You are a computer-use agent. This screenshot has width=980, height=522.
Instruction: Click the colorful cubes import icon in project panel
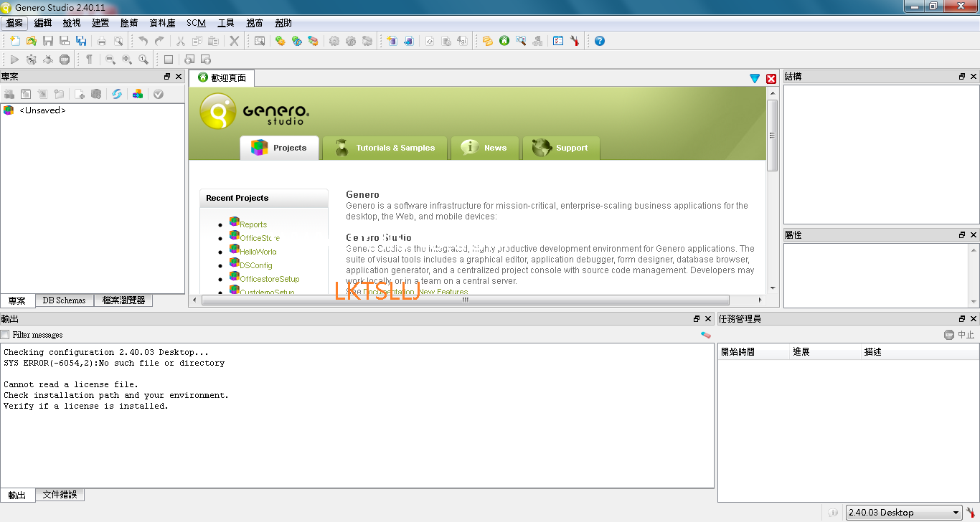138,94
